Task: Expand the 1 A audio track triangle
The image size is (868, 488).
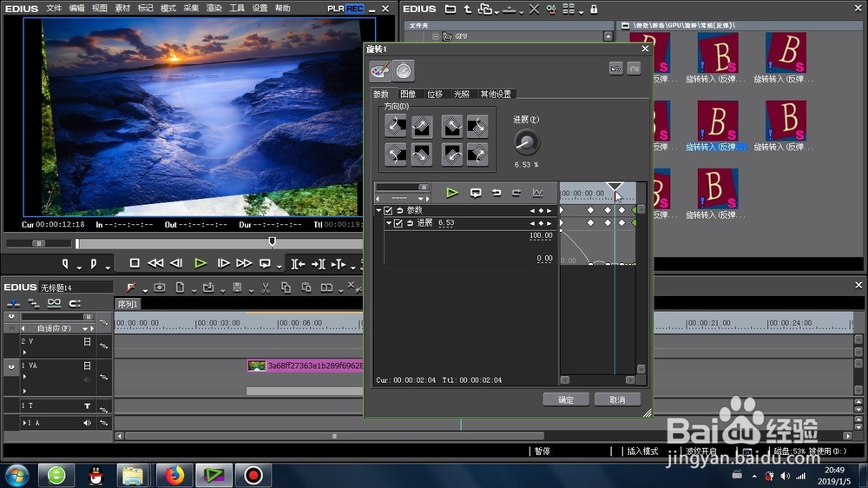Action: tap(23, 423)
